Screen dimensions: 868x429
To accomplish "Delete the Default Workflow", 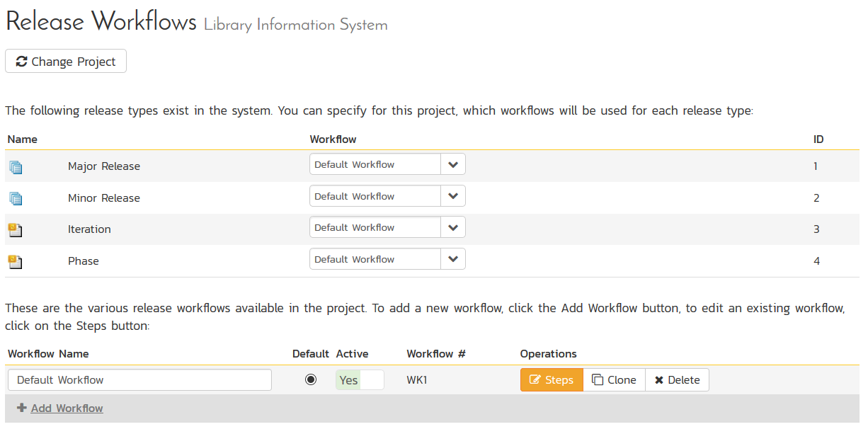I will pyautogui.click(x=677, y=380).
